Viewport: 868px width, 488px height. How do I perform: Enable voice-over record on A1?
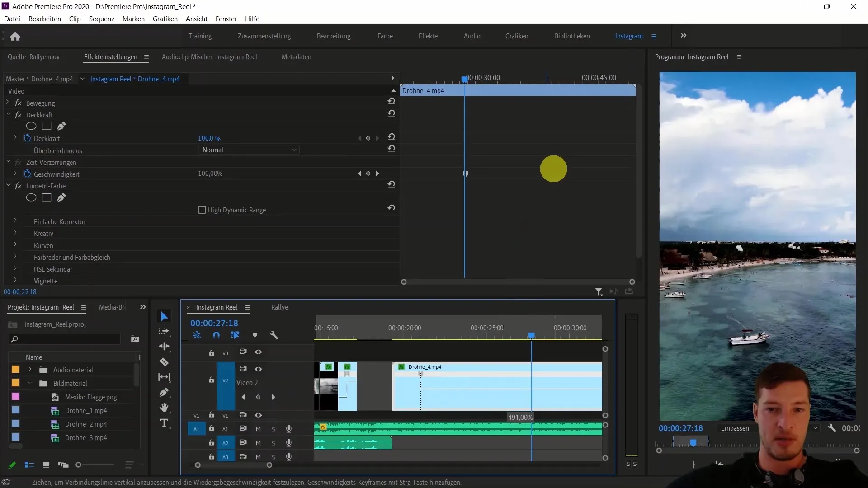coord(288,429)
